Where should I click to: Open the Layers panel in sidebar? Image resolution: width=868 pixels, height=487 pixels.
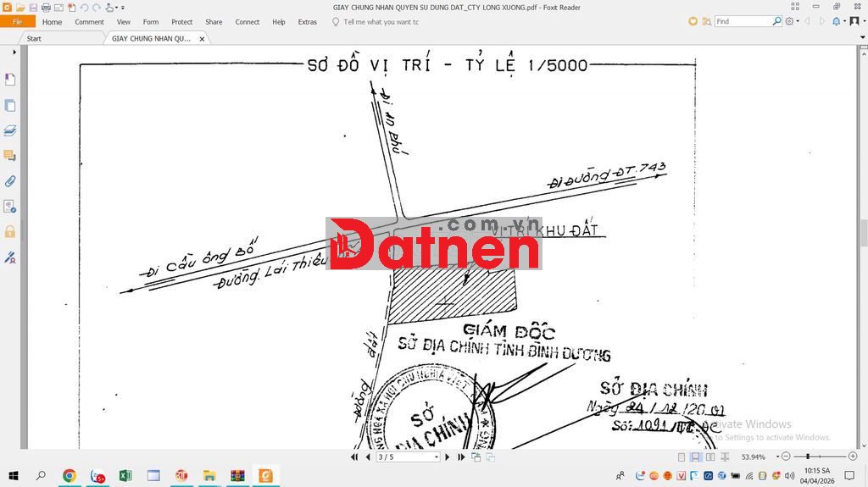(10, 130)
